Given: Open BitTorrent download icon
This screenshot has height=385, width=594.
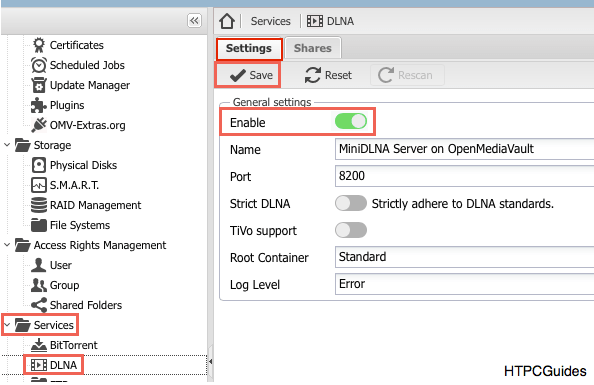Looking at the screenshot, I should coord(39,345).
